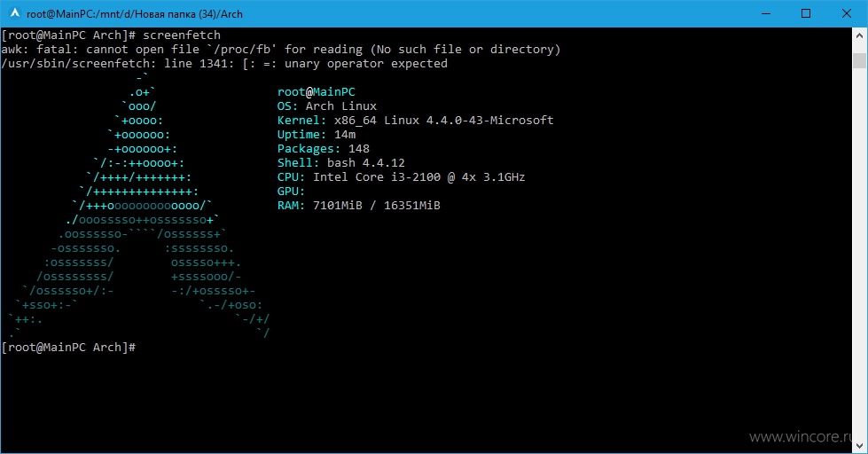Click the Arch ASCII art logo

(138, 206)
